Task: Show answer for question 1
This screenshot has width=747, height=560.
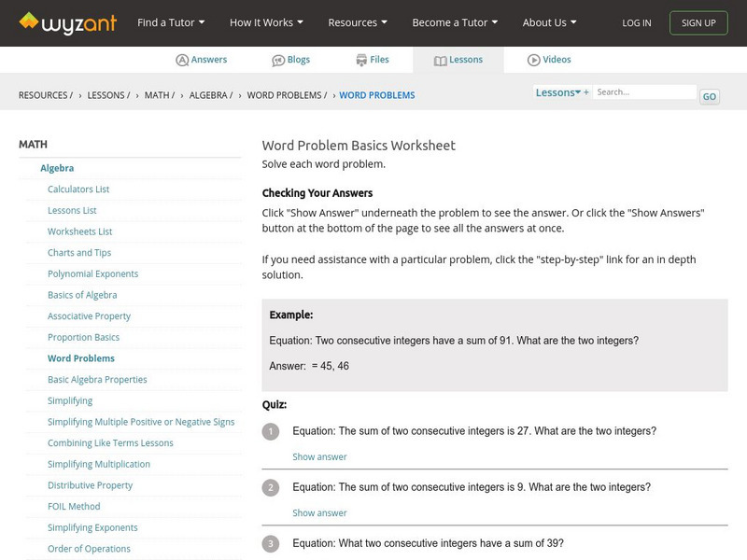Action: [x=319, y=456]
